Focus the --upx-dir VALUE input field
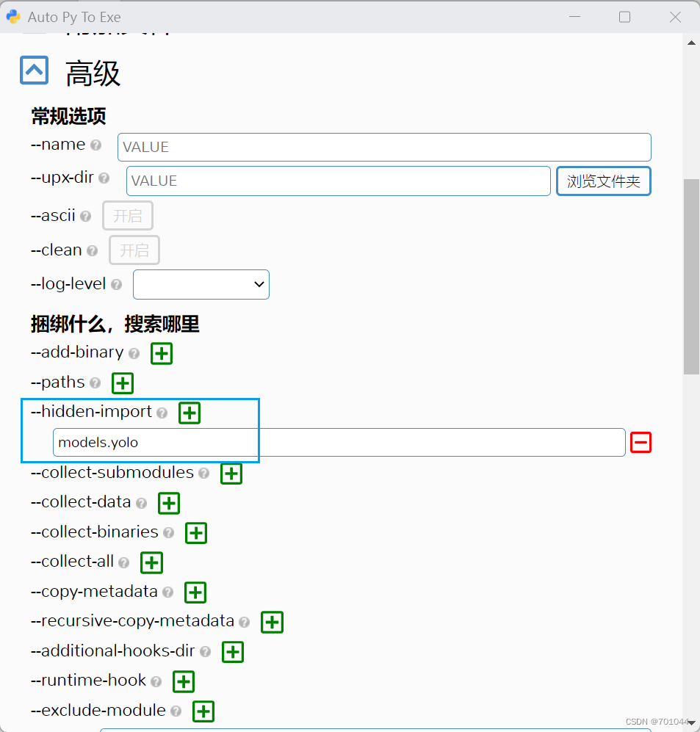The image size is (700, 732). (339, 181)
